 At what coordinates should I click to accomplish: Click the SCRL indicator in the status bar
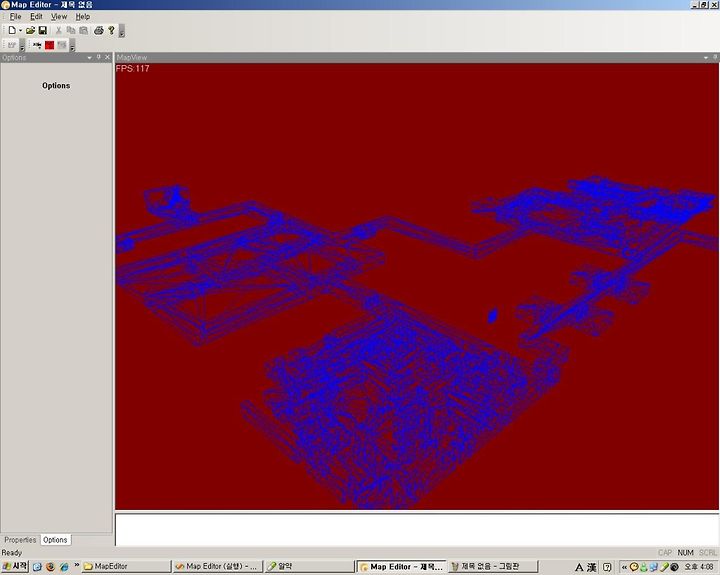click(708, 553)
